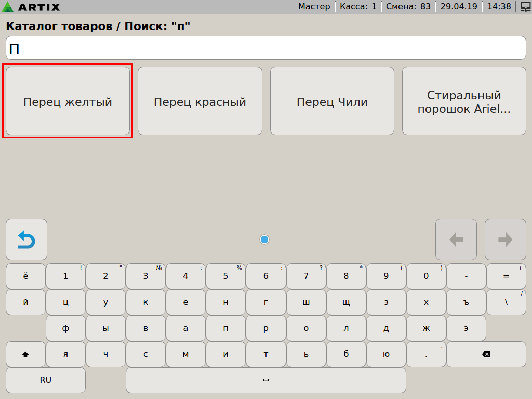The image size is (532, 399).
Task: Click the ARTIX logo
Action: tap(31, 7)
